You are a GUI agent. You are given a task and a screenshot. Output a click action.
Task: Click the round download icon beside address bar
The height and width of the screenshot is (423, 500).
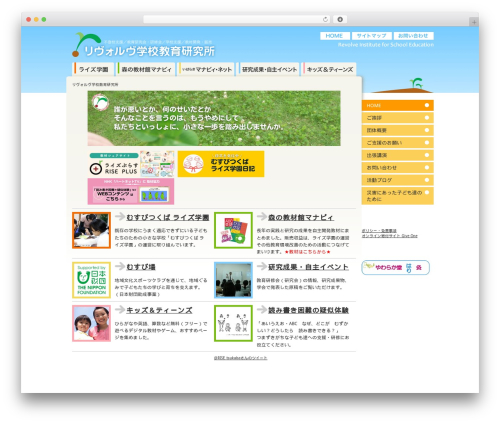340,19
